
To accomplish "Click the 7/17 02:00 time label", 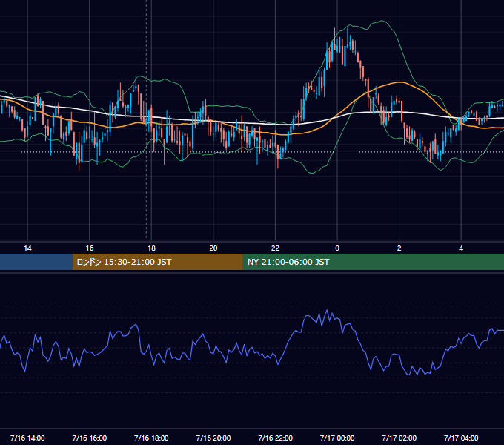I will click(x=399, y=438).
